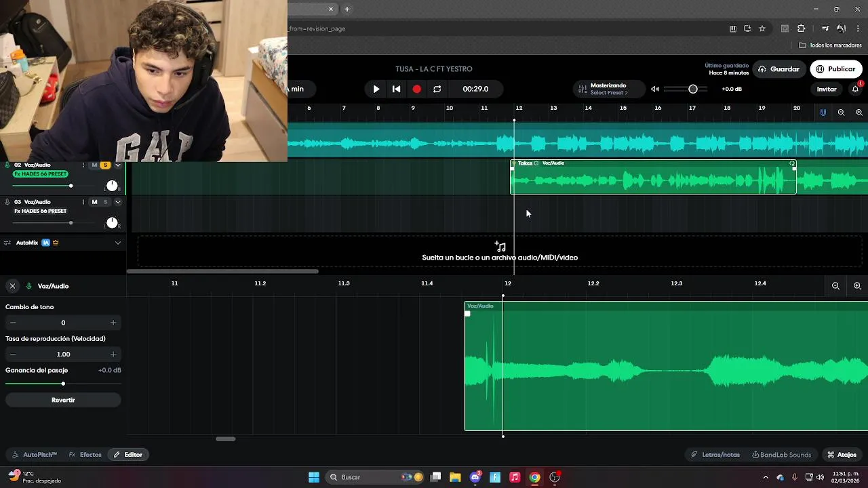Click loop icon at the region's top-right corner
868x488 pixels.
(792, 163)
